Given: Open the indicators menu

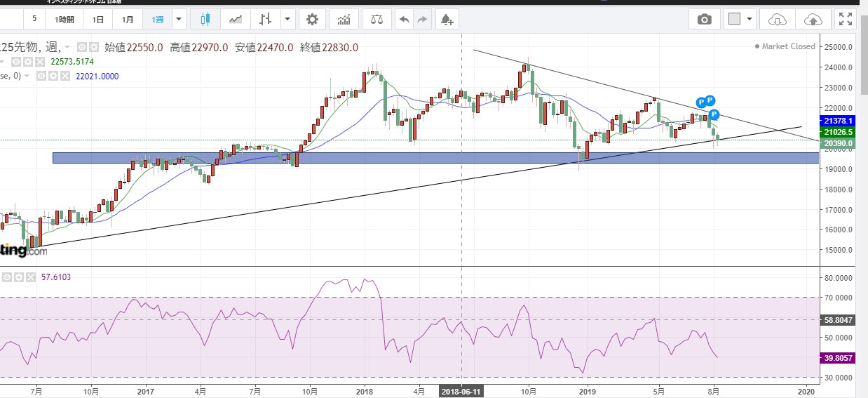Looking at the screenshot, I should (x=344, y=19).
